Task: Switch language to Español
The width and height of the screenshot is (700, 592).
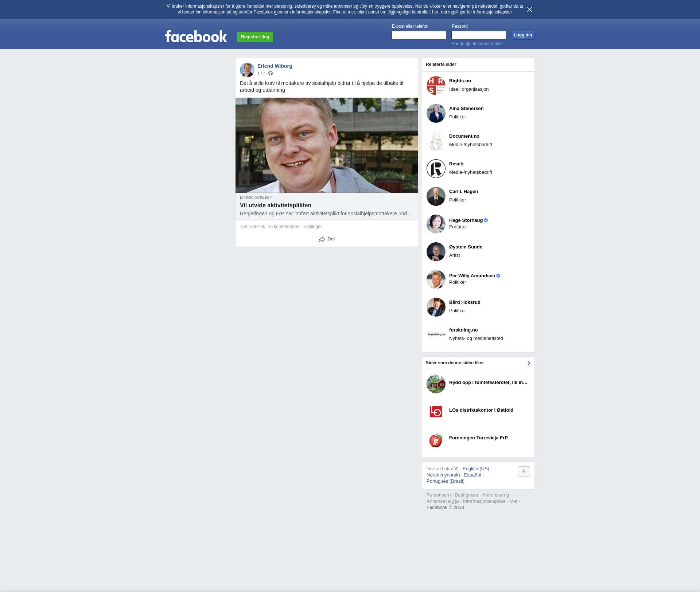Action: (472, 475)
